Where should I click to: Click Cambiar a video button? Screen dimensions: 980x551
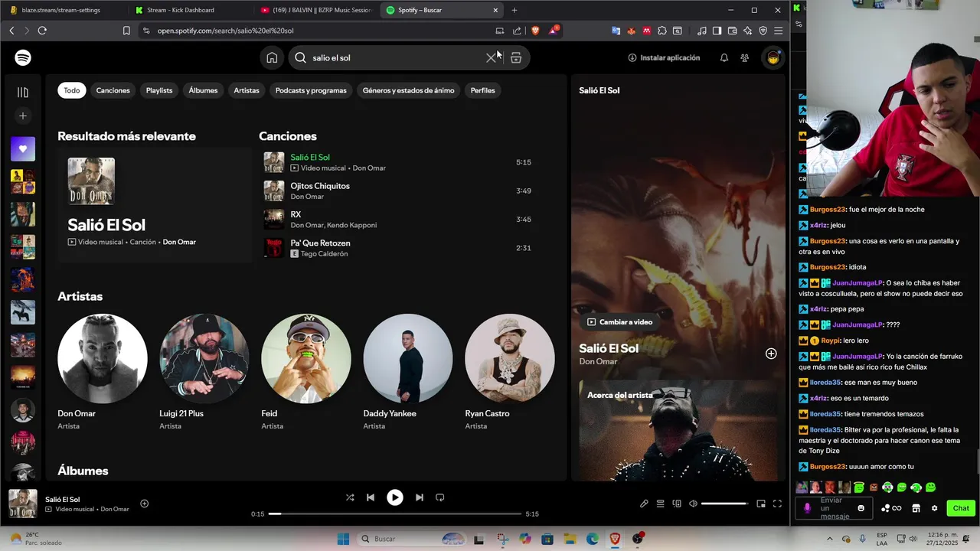tap(620, 322)
